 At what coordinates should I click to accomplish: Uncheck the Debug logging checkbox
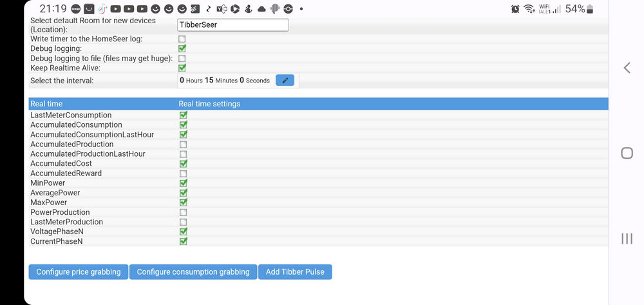click(x=182, y=48)
